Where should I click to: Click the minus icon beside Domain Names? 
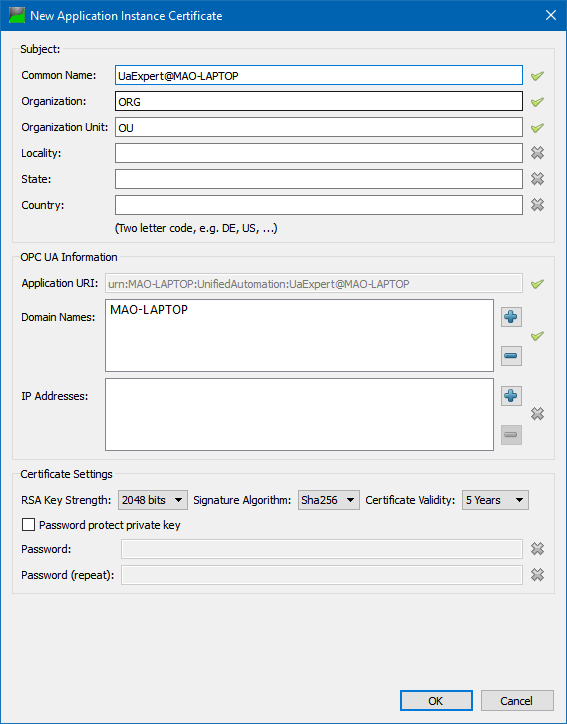pos(511,356)
